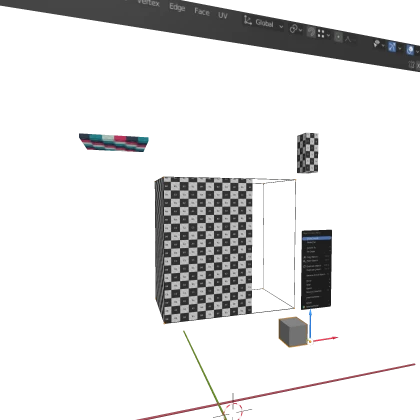The height and width of the screenshot is (420, 420).
Task: Open the pivot point link icon
Action: pos(295,29)
